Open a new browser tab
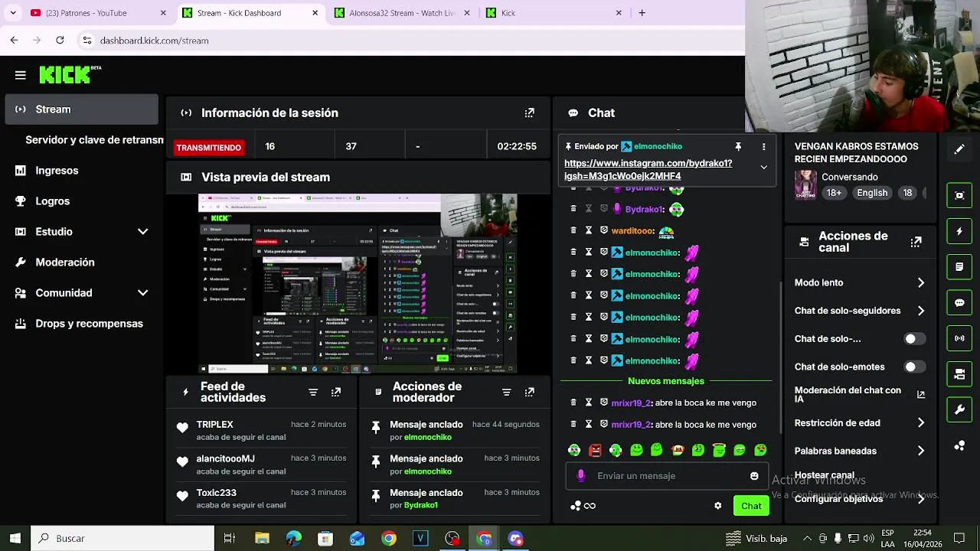Screen dimensions: 980x551 pyautogui.click(x=642, y=13)
